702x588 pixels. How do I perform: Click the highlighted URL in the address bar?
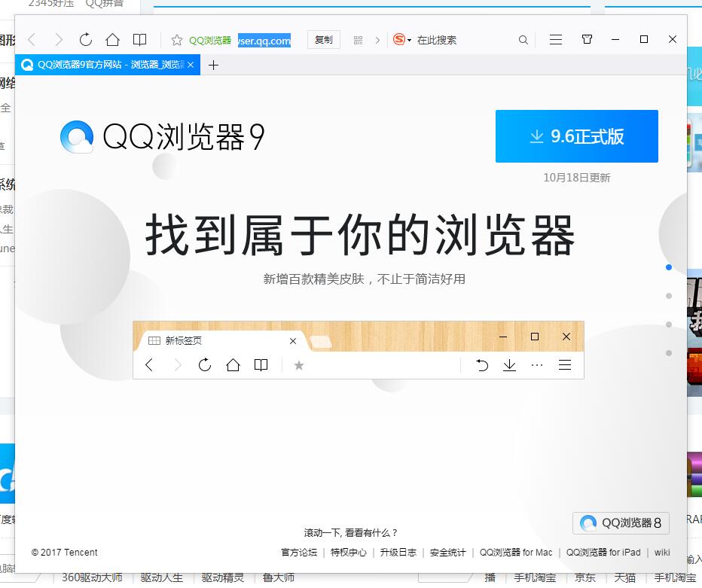(264, 41)
